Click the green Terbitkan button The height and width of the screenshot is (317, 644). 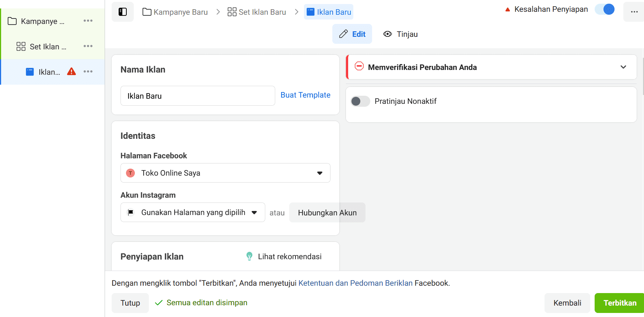620,303
